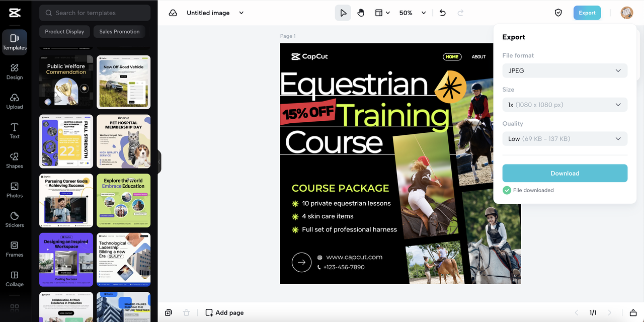The image size is (644, 322).
Task: Open the Design sidebar panel
Action: click(x=15, y=72)
